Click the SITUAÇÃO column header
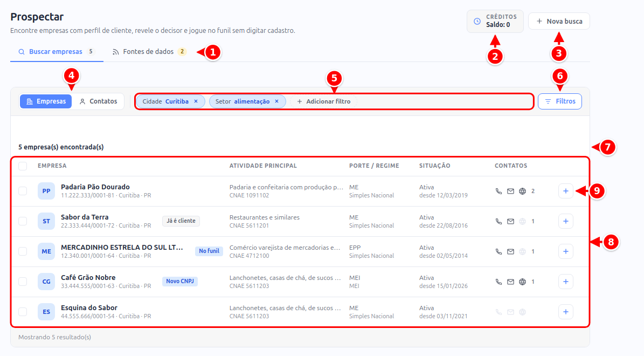Image resolution: width=644 pixels, height=356 pixels. pos(434,166)
